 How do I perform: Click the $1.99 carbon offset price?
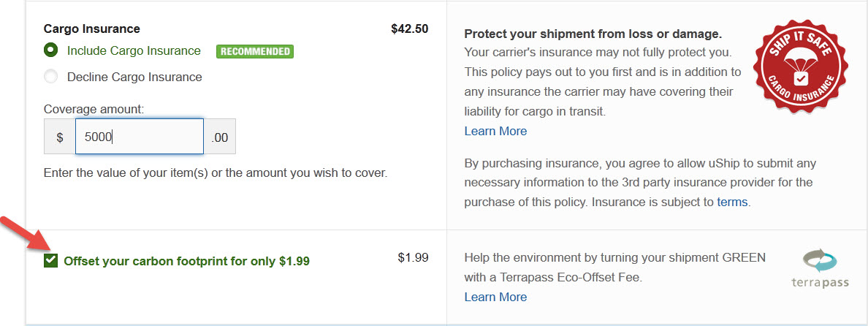tap(413, 257)
